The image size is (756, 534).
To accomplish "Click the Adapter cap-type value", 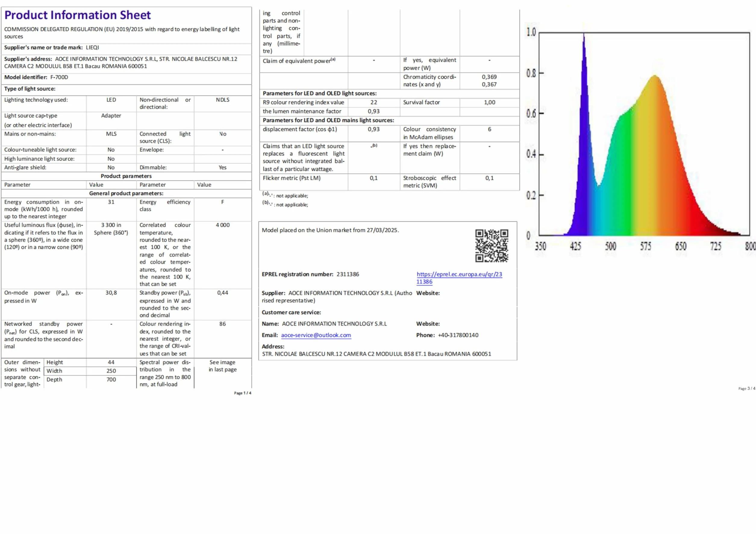I will (x=111, y=116).
